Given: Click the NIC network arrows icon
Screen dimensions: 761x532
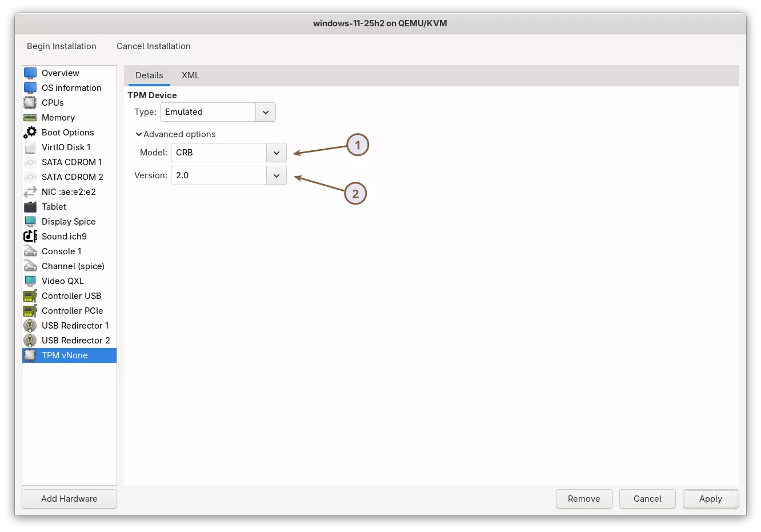Looking at the screenshot, I should tap(30, 192).
